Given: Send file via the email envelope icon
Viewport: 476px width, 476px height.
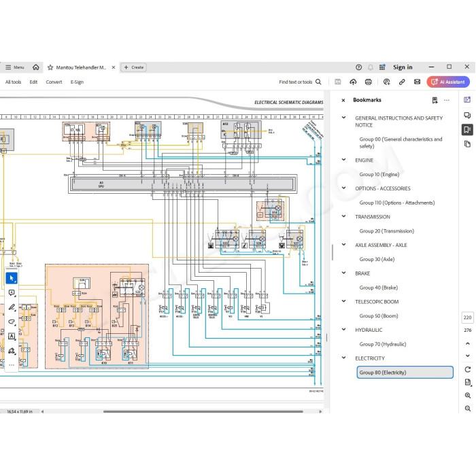Looking at the screenshot, I should (417, 82).
